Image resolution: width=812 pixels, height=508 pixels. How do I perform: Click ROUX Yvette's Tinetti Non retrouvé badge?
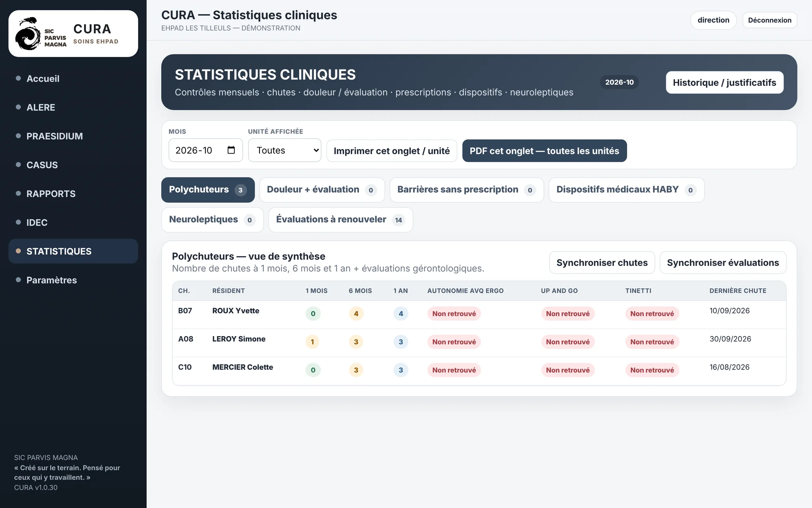(652, 314)
